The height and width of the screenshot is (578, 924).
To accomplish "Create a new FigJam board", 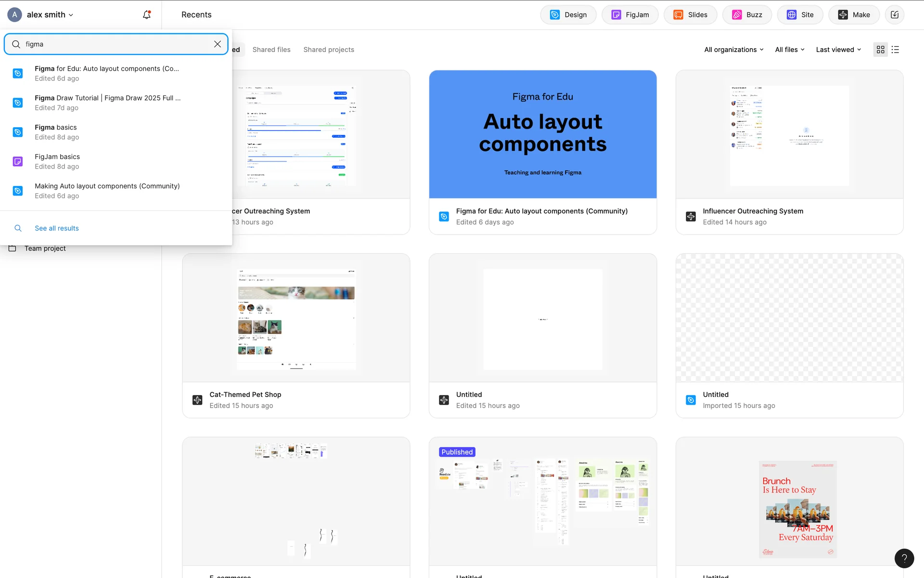I will 629,15.
